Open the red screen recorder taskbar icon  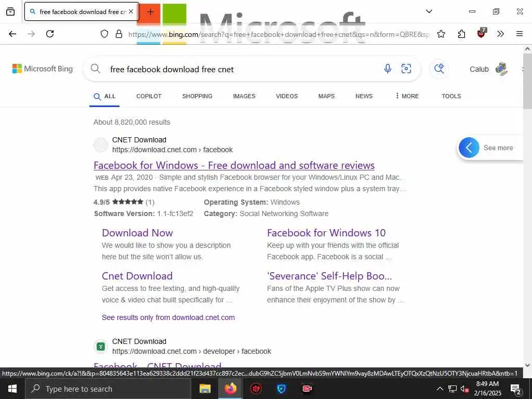307,389
